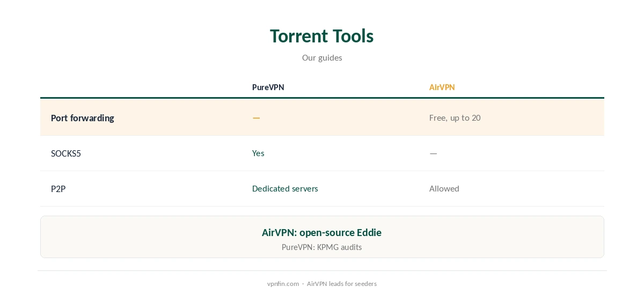Click the 'PureVPN: KPMG audits' text
644x294 pixels.
click(322, 247)
